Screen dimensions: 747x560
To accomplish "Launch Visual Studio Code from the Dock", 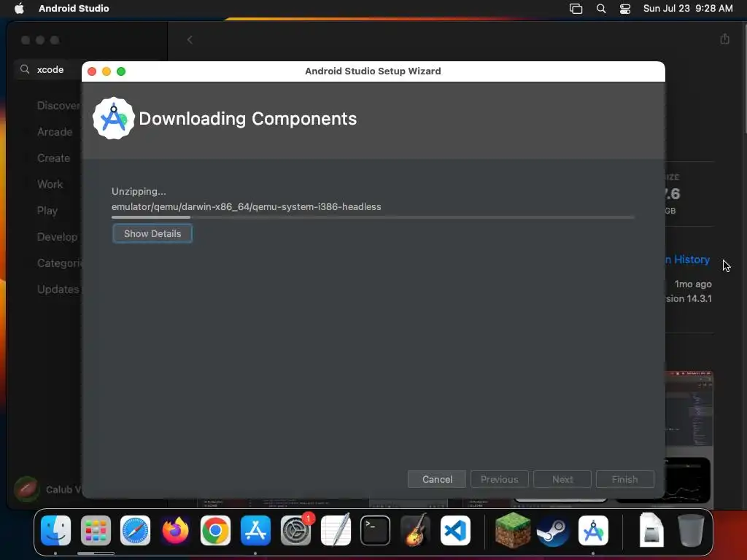I will pos(455,531).
